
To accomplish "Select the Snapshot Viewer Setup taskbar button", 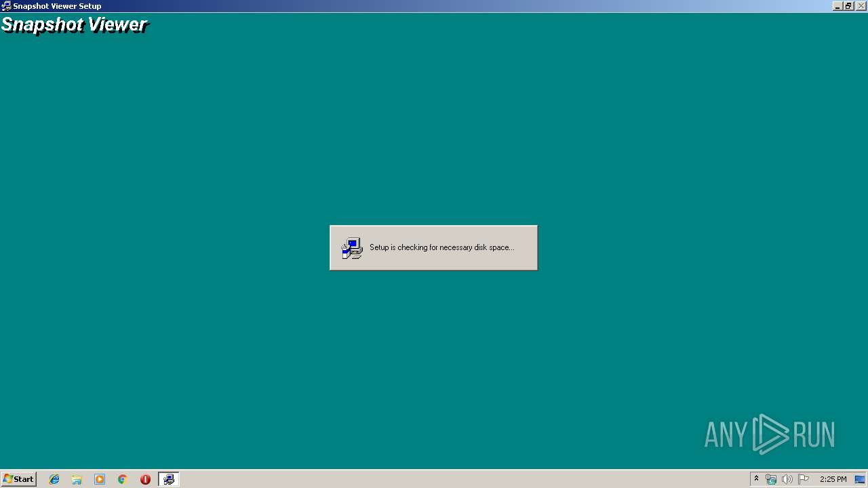I will [169, 479].
